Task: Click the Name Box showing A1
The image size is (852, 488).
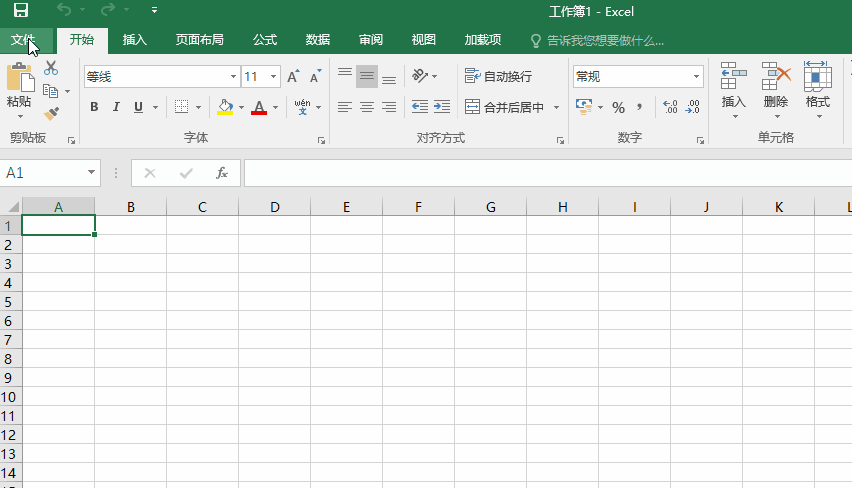Action: (x=50, y=173)
